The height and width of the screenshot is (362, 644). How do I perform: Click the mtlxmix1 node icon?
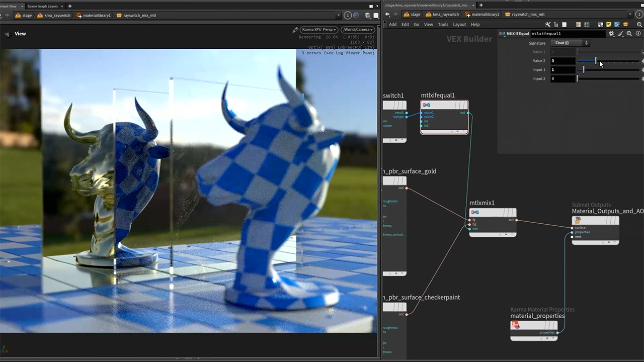click(x=475, y=212)
